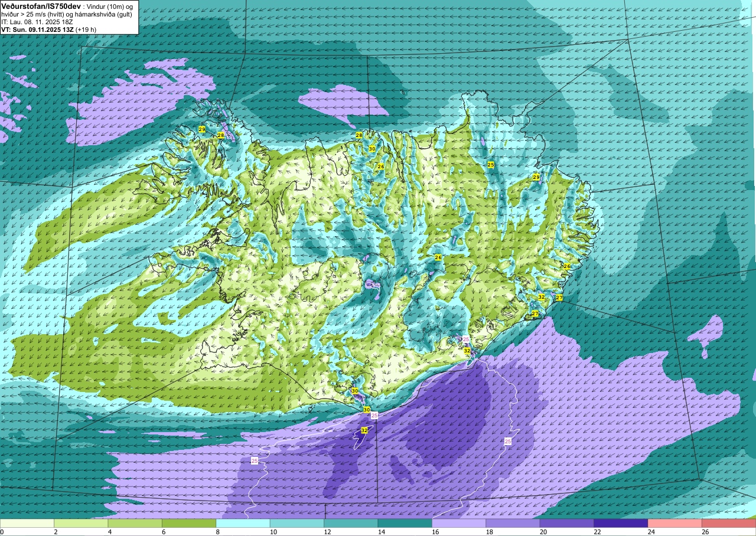
Task: Click the 24–26 m/s light pink legend swatch
Action: pyautogui.click(x=674, y=523)
